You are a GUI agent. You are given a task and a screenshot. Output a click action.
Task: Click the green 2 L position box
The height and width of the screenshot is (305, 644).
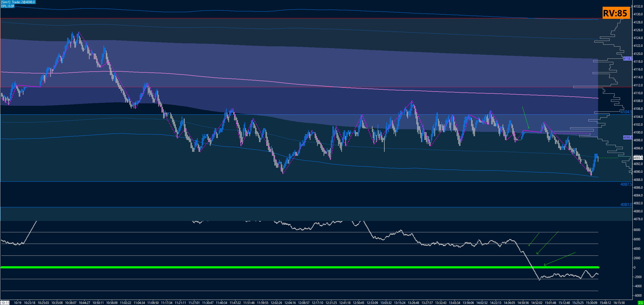click(640, 303)
